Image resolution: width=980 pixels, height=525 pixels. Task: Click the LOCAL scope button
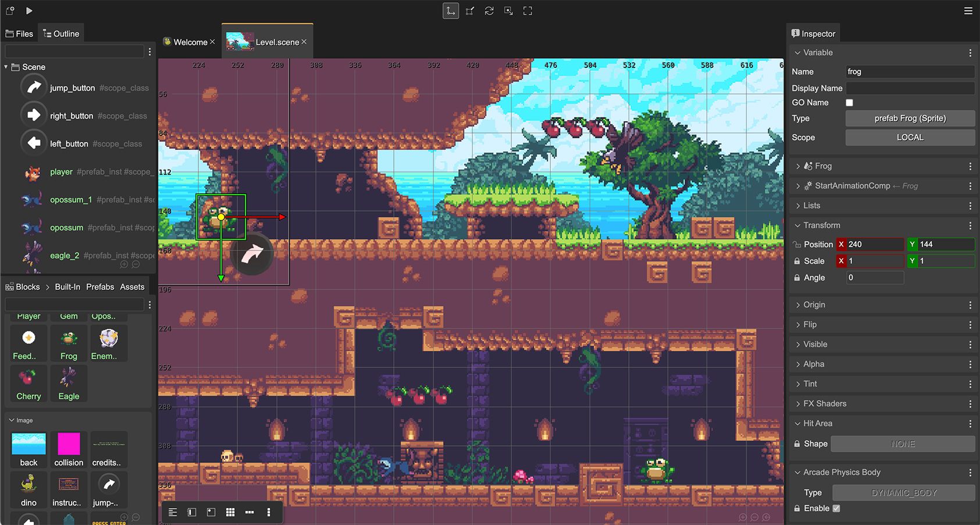[909, 137]
